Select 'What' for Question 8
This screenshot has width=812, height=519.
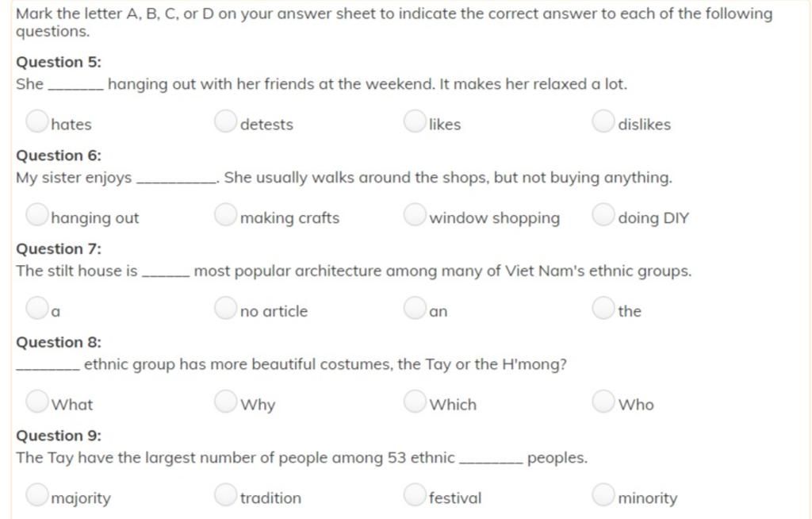tap(36, 401)
